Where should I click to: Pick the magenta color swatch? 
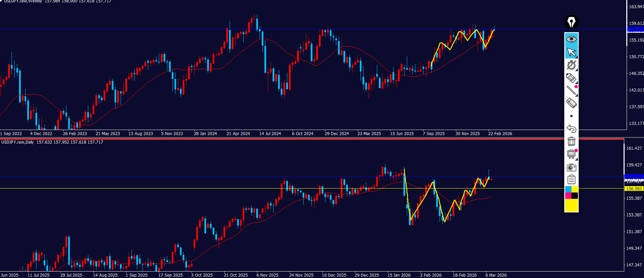568,196
